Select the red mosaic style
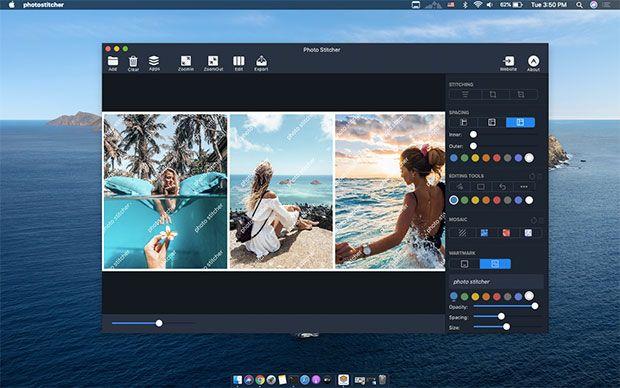620x388 pixels. (x=506, y=233)
